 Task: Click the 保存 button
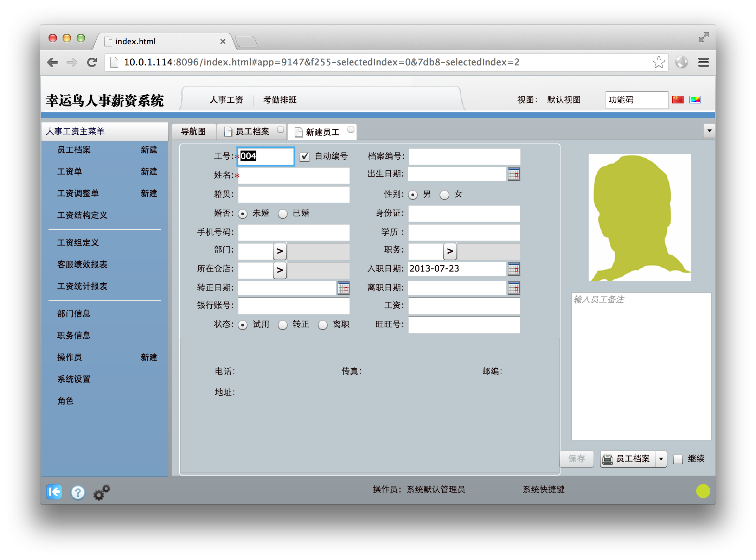click(x=577, y=459)
